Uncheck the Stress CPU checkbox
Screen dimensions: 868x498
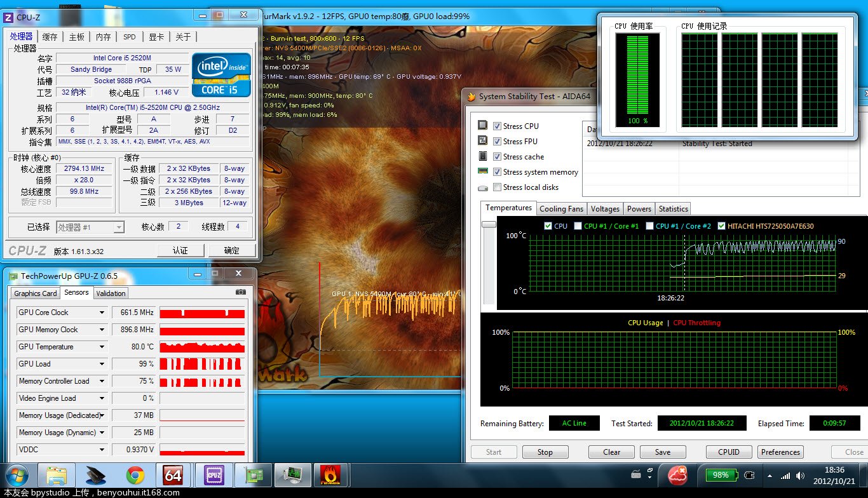pyautogui.click(x=497, y=126)
